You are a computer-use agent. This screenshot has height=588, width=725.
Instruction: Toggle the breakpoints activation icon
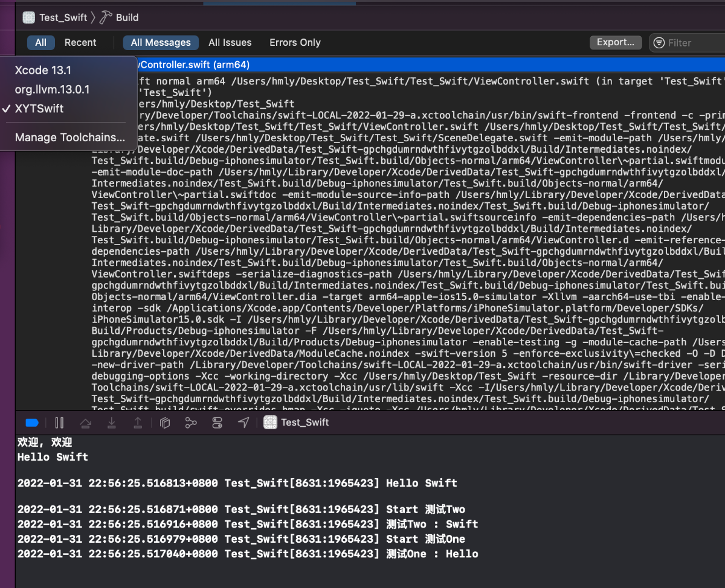[33, 423]
